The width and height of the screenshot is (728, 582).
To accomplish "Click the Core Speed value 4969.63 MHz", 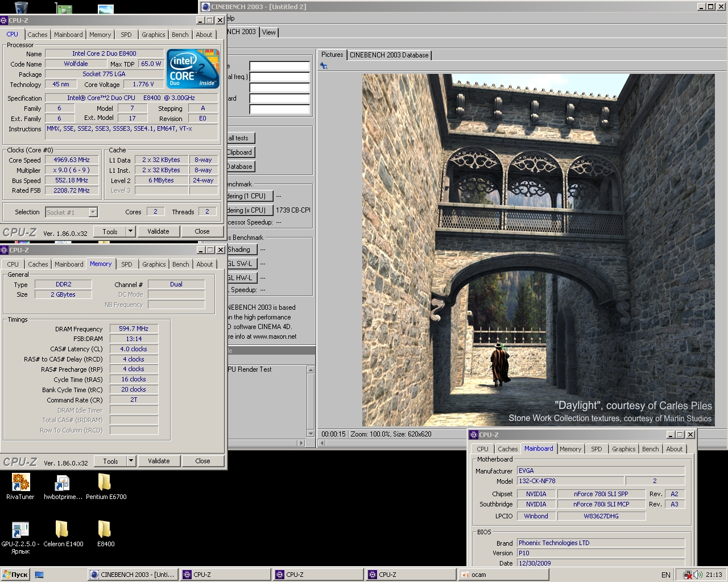I will coord(72,160).
